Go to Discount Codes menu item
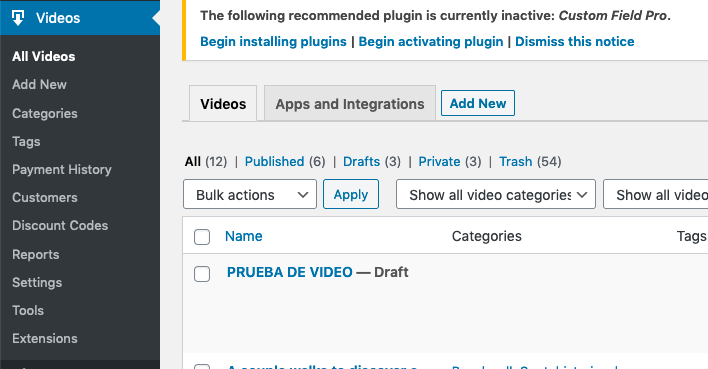This screenshot has width=708, height=369. pyautogui.click(x=60, y=225)
